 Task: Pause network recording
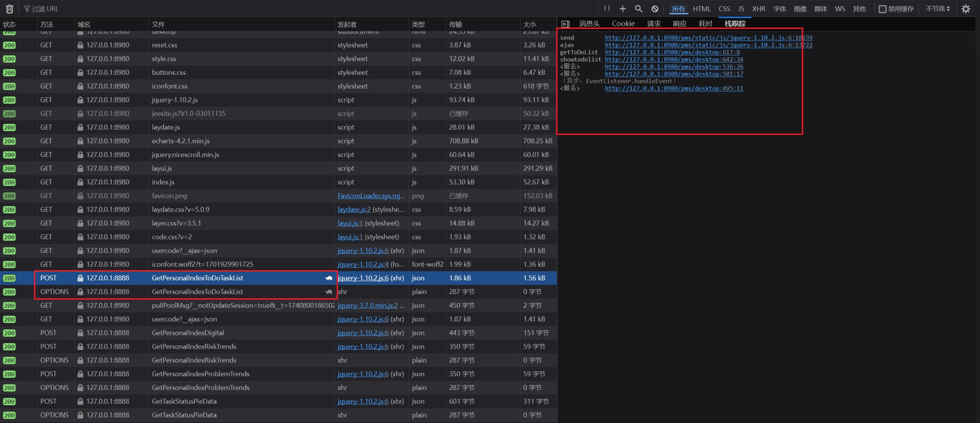click(x=607, y=8)
